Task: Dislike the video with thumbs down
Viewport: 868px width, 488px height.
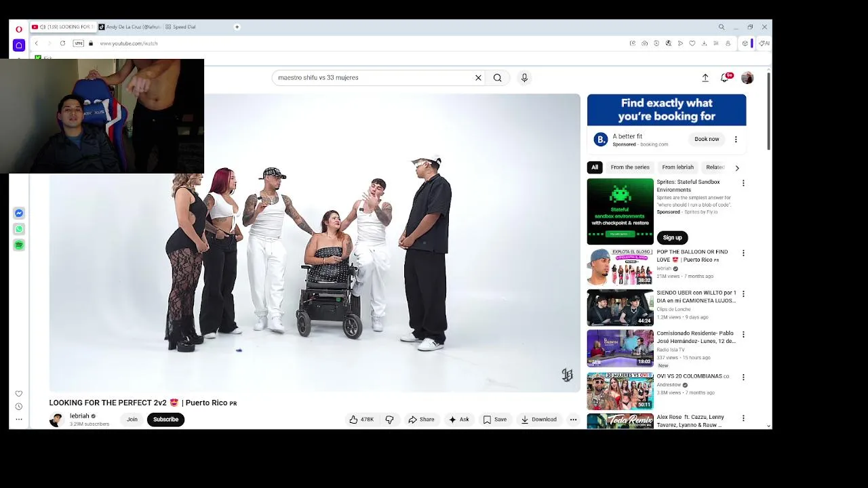Action: click(x=389, y=420)
